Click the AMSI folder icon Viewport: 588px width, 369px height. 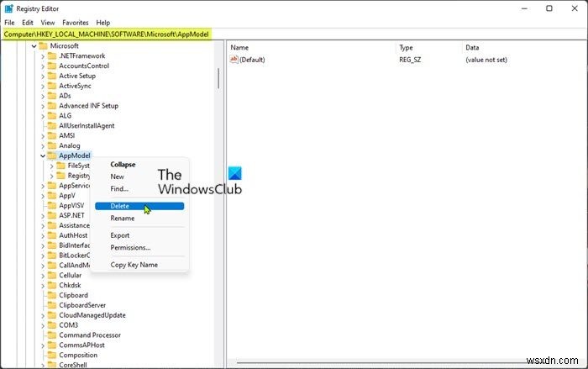click(x=52, y=135)
